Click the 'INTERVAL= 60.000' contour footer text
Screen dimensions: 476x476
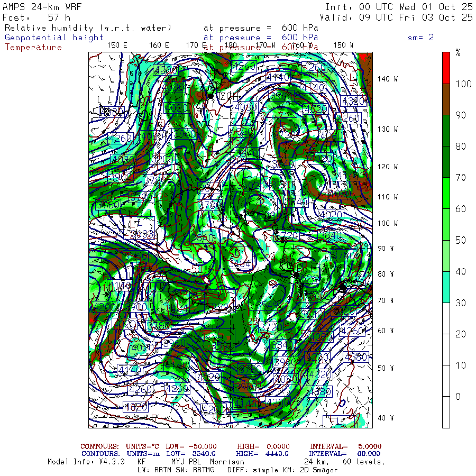[x=345, y=454]
